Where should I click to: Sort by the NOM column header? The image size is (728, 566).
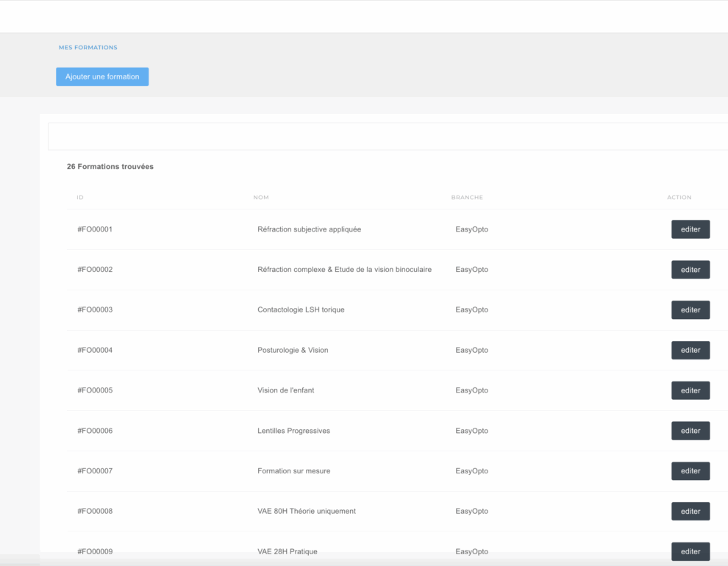click(261, 197)
